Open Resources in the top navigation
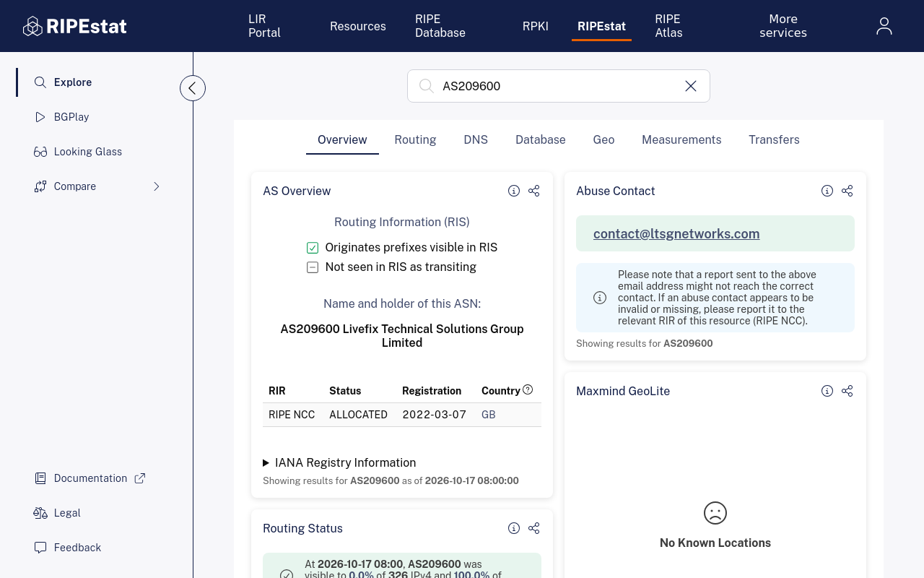The width and height of the screenshot is (924, 578). [358, 26]
